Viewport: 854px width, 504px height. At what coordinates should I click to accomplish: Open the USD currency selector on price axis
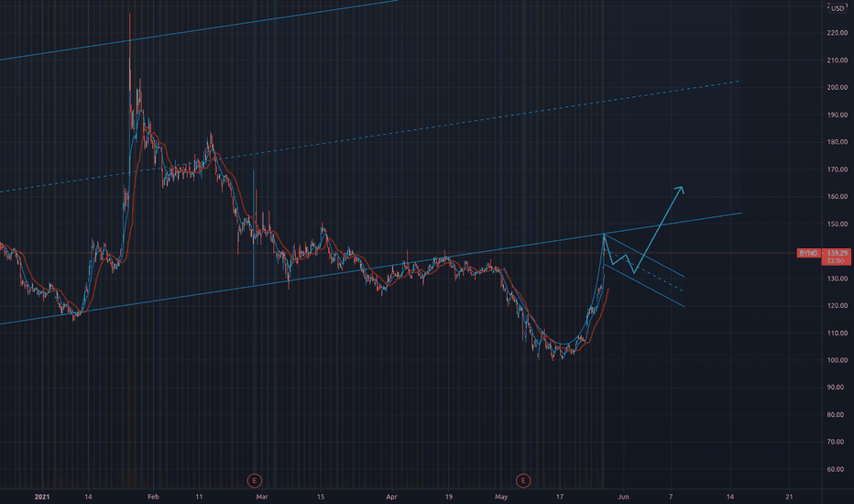[x=838, y=8]
